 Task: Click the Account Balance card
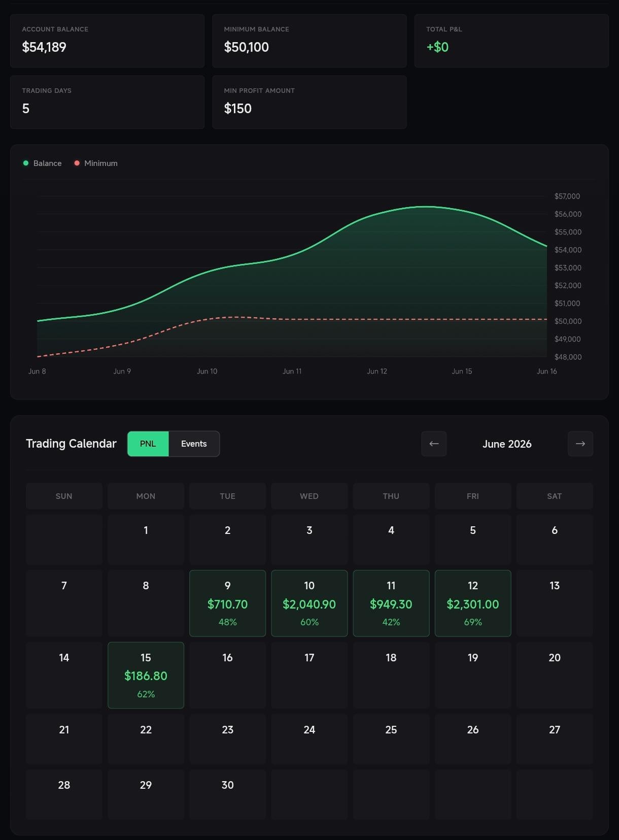(107, 41)
